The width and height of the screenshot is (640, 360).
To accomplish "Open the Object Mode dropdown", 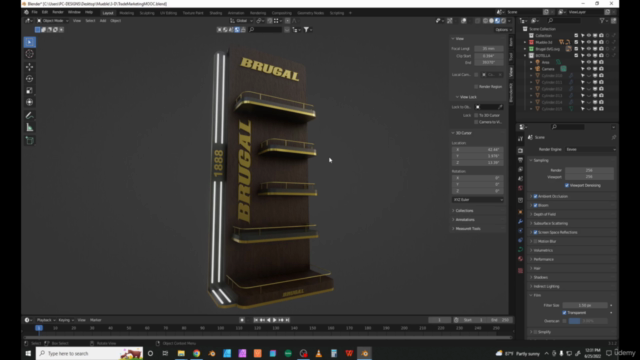I will [52, 20].
